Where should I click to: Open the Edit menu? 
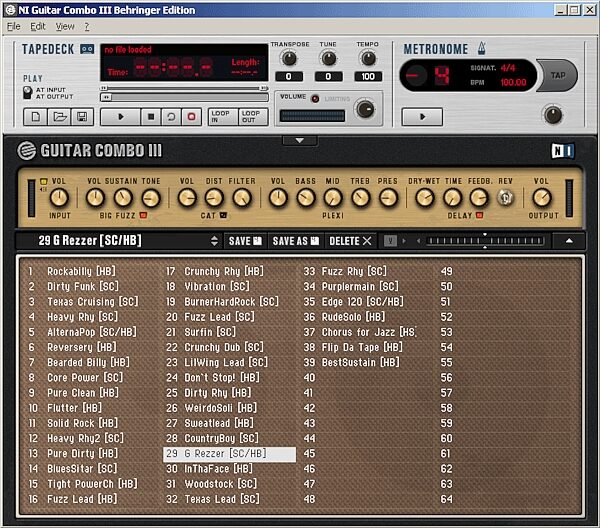(x=38, y=26)
